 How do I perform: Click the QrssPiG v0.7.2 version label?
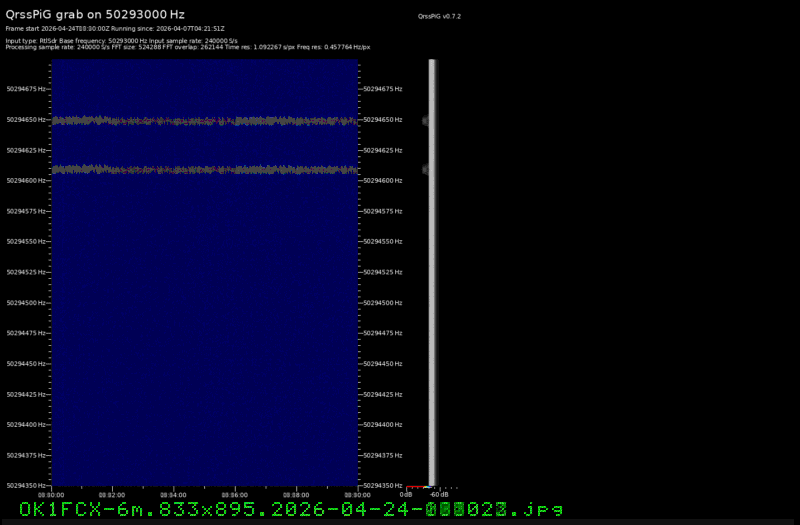(x=439, y=17)
